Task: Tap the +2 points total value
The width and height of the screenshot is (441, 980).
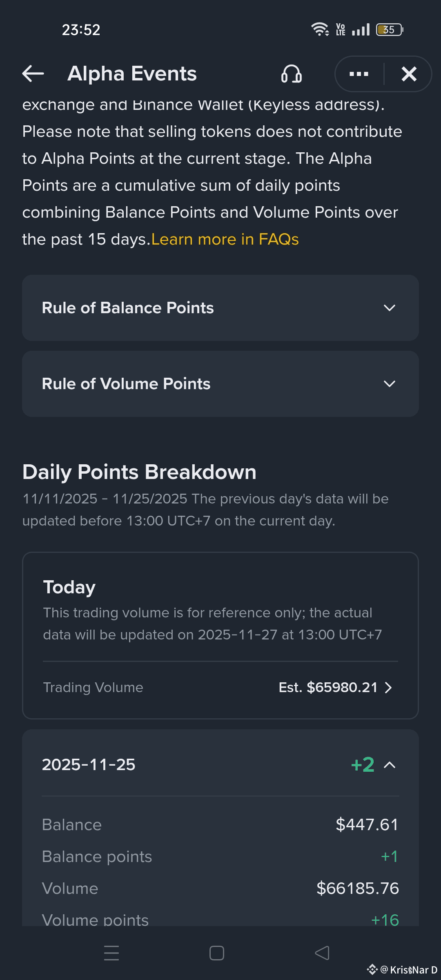Action: [x=363, y=765]
